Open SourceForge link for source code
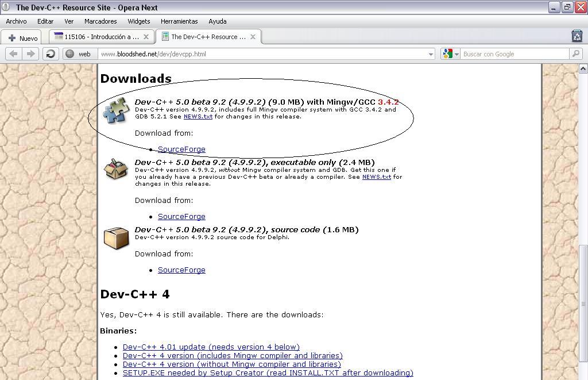Viewport: 588px width, 380px height. [x=181, y=270]
